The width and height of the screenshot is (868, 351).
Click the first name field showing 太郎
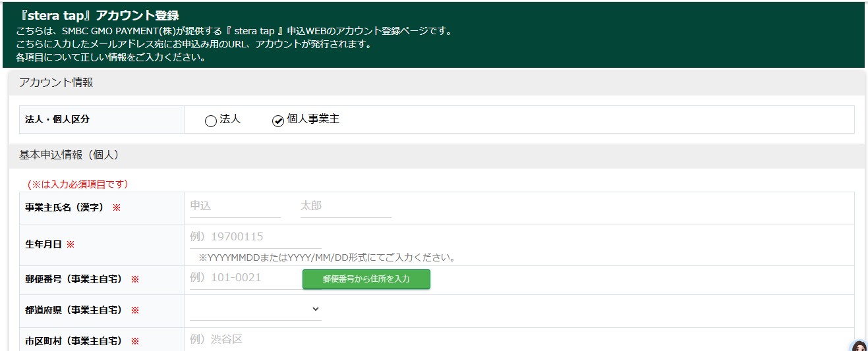[345, 206]
